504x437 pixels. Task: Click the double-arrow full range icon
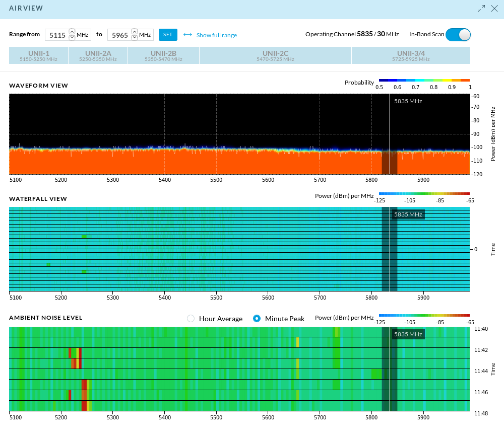pos(187,35)
